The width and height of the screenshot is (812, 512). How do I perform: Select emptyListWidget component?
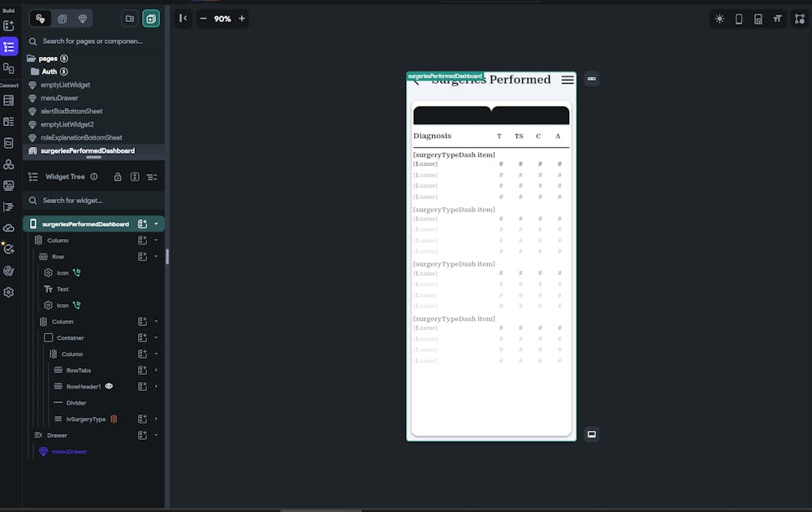click(65, 85)
